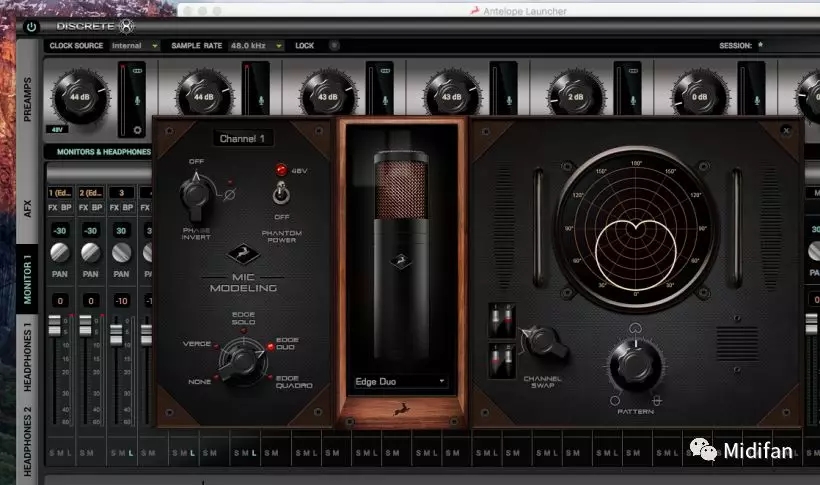Open the AFX side tab

(28, 209)
